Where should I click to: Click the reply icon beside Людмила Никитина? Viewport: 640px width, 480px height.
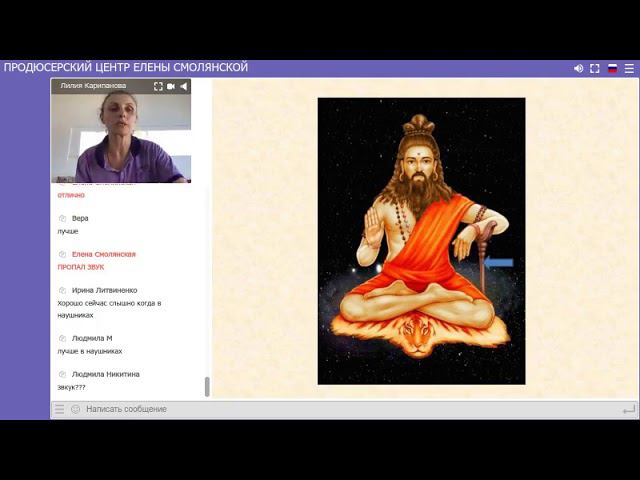[62, 374]
